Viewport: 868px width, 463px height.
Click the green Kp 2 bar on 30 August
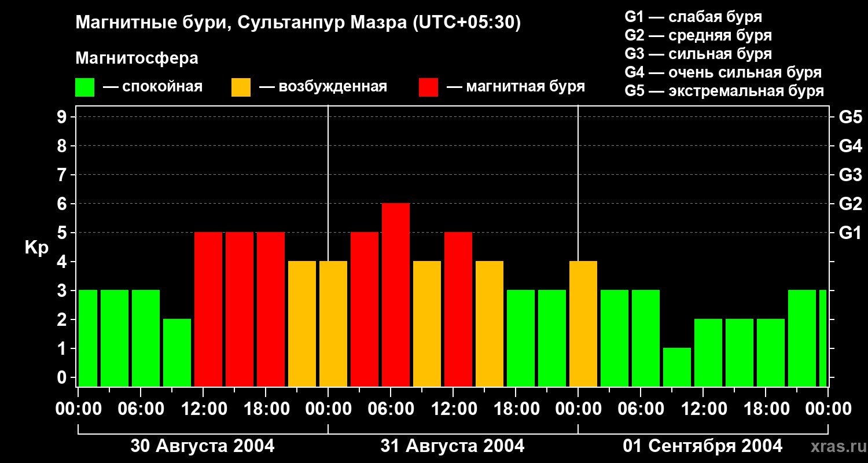click(x=177, y=353)
